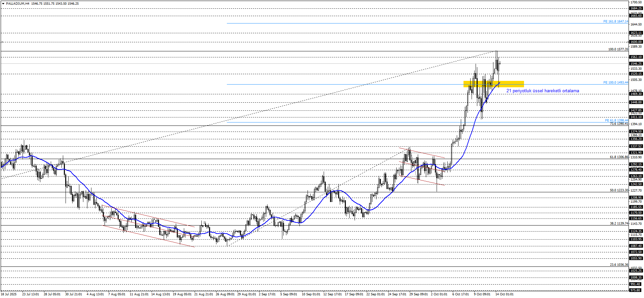Click the '18 Jul 2025' date label

pos(8,294)
